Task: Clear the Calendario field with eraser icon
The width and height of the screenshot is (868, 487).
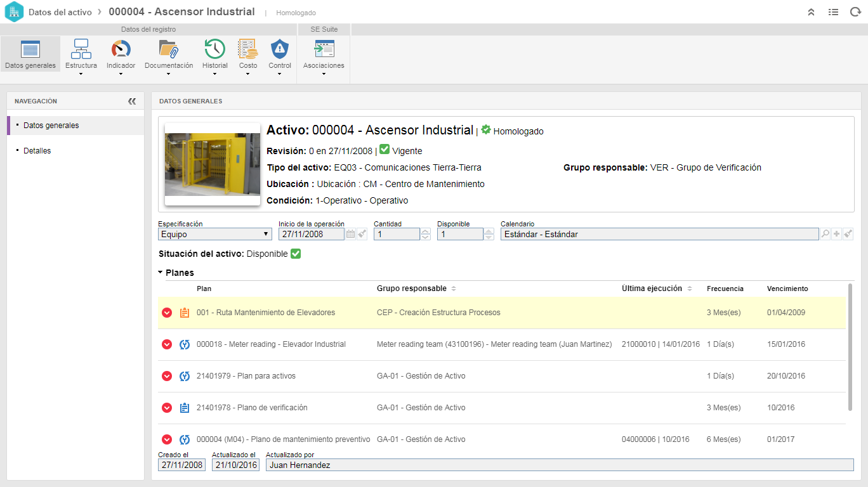Action: 848,234
